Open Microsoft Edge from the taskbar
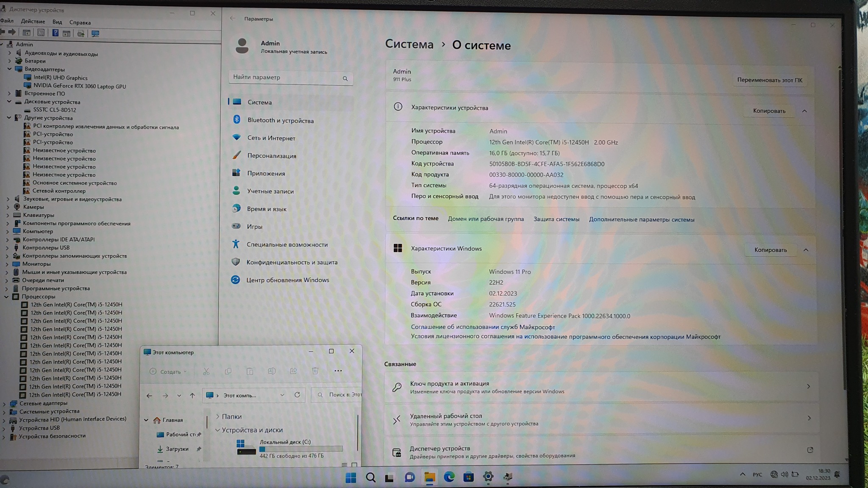The height and width of the screenshot is (488, 868). [449, 477]
